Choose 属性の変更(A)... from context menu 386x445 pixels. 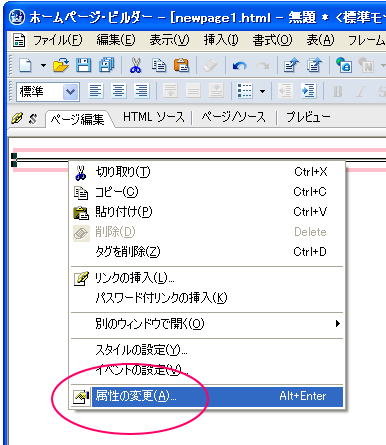click(x=207, y=396)
